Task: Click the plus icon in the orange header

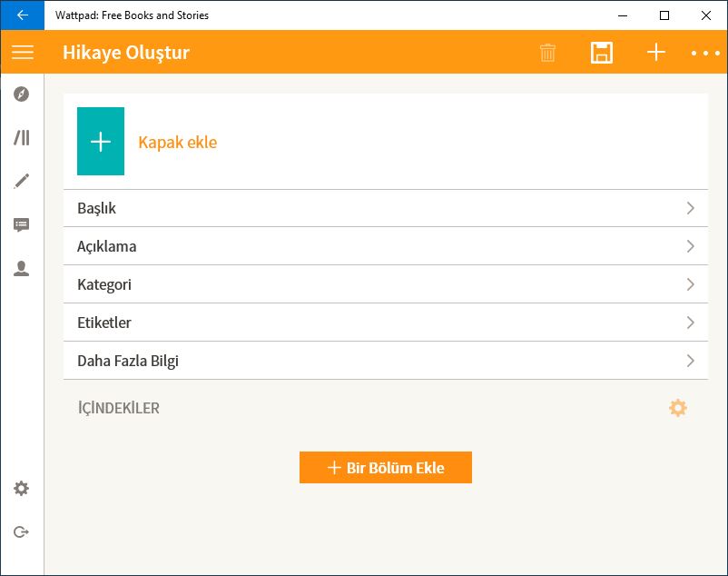Action: click(x=656, y=52)
